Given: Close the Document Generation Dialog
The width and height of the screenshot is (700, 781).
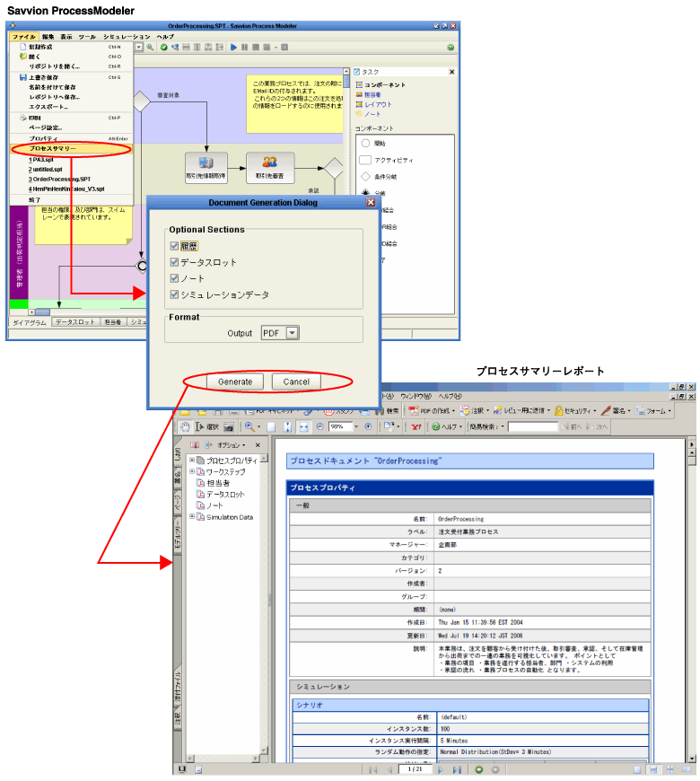Looking at the screenshot, I should (371, 202).
